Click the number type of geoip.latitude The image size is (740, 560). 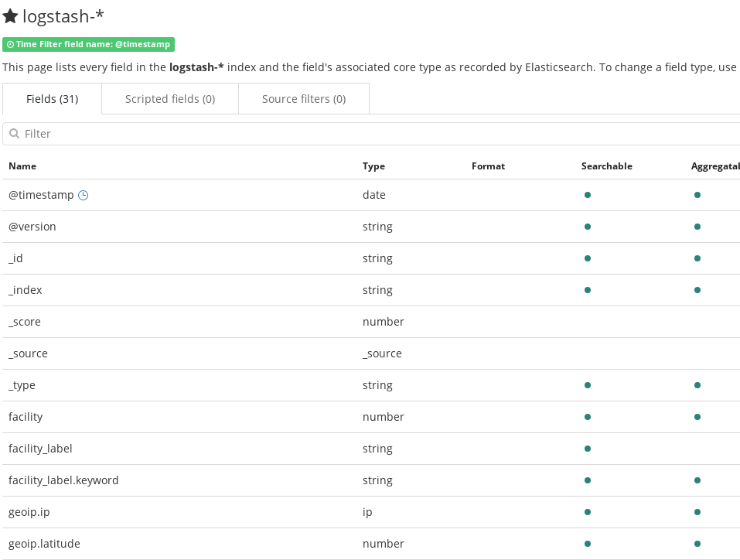pyautogui.click(x=384, y=544)
